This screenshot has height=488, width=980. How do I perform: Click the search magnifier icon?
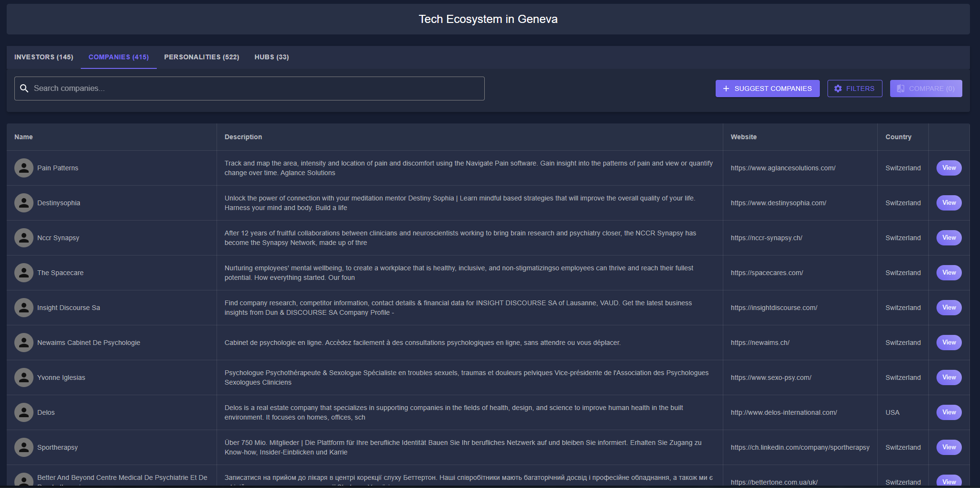click(24, 89)
